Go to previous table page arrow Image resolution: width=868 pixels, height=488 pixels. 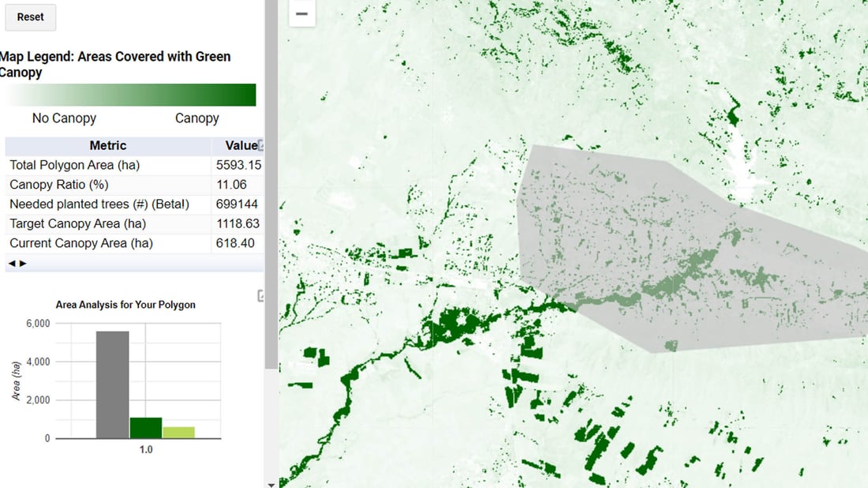(12, 263)
